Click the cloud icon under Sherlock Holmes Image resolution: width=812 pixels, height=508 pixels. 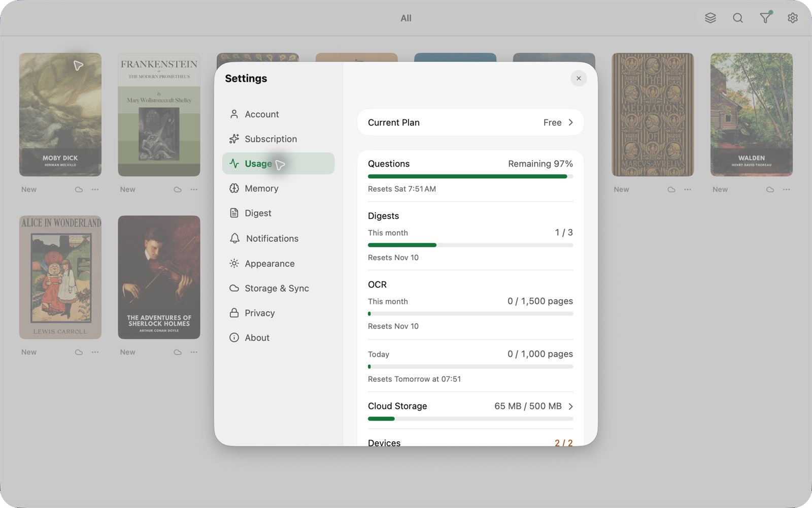178,352
